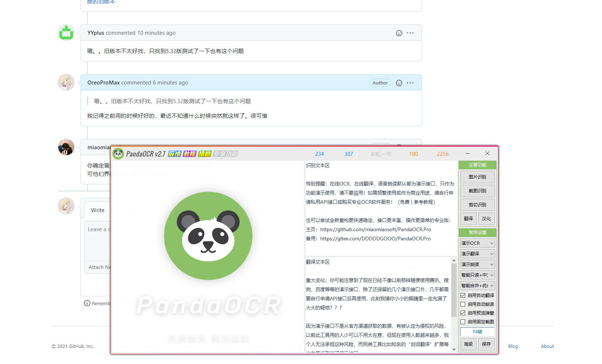This screenshot has height=364, width=602.
Task: Open the 反馈 feedback badge in title bar
Action: [176, 154]
